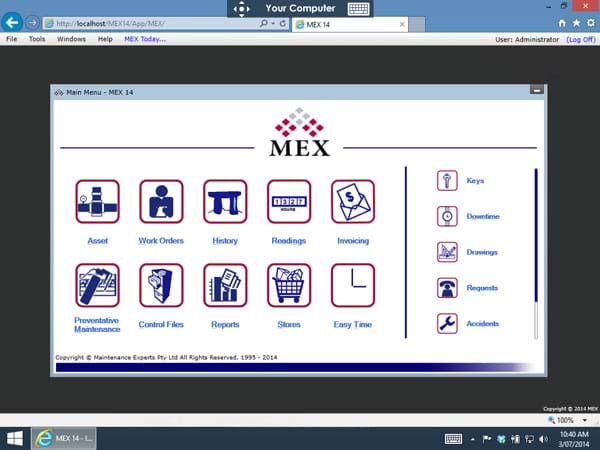Select the MEX 14 browser tab
The height and width of the screenshot is (450, 600).
[x=350, y=24]
